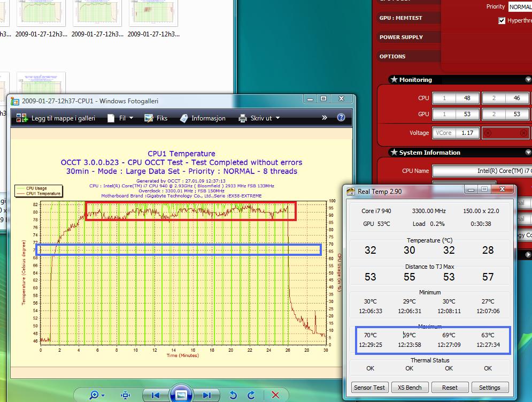Click the Fotogalleri help question mark icon

coord(341,118)
